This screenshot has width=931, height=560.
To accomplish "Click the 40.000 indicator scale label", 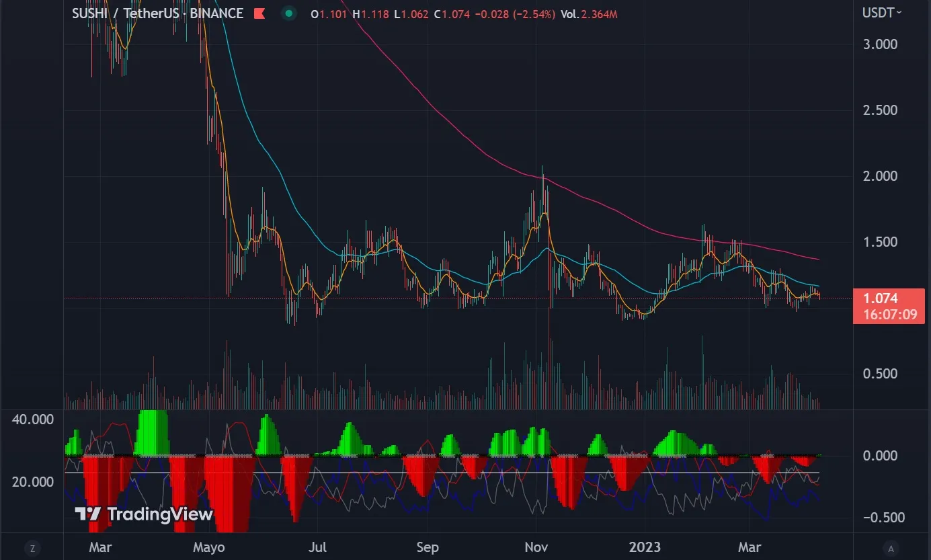I will click(x=34, y=419).
